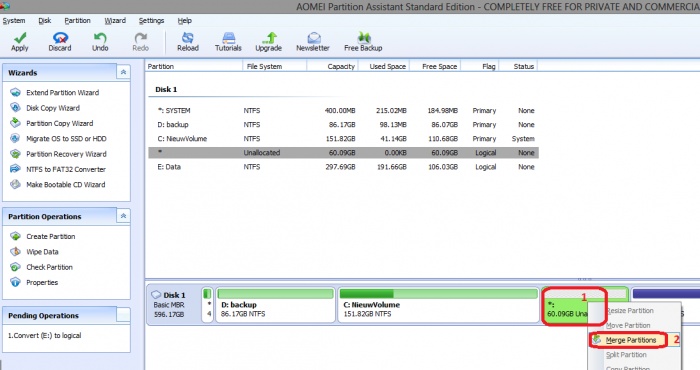Click the Status column header
This screenshot has width=700, height=370.
click(518, 66)
